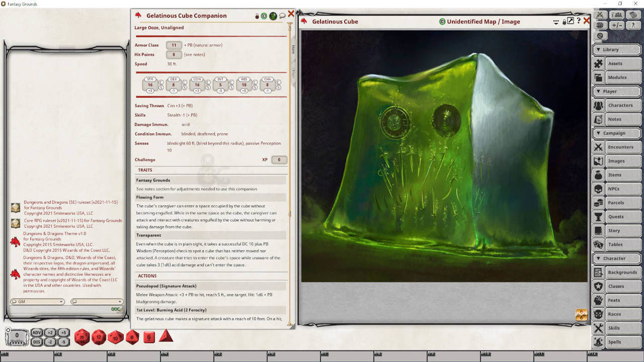This screenshot has height=362, width=644.
Task: Click the orange grid icon on image panel
Action: tap(581, 315)
